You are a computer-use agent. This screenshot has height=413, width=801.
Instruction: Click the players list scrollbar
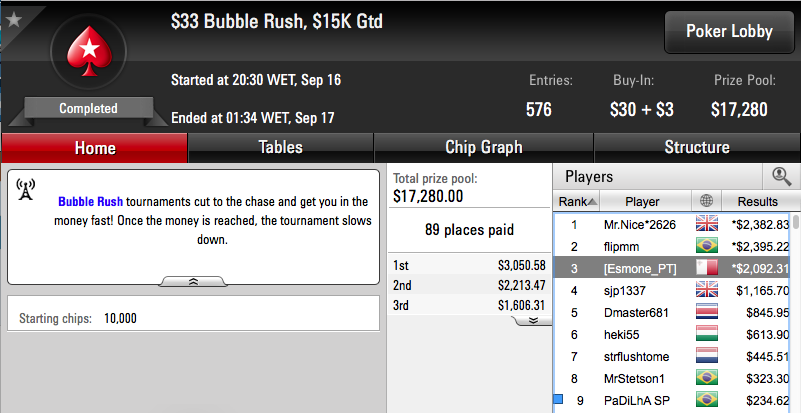coord(796,312)
